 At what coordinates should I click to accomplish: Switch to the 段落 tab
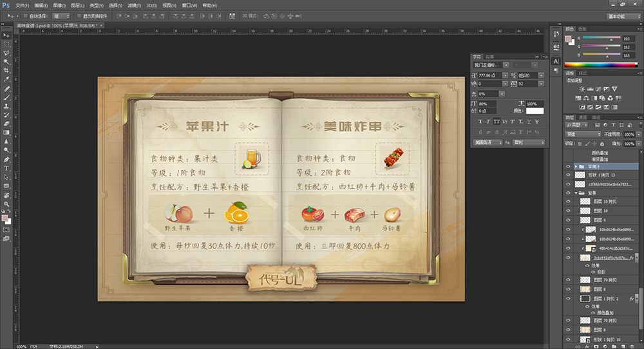click(x=490, y=57)
